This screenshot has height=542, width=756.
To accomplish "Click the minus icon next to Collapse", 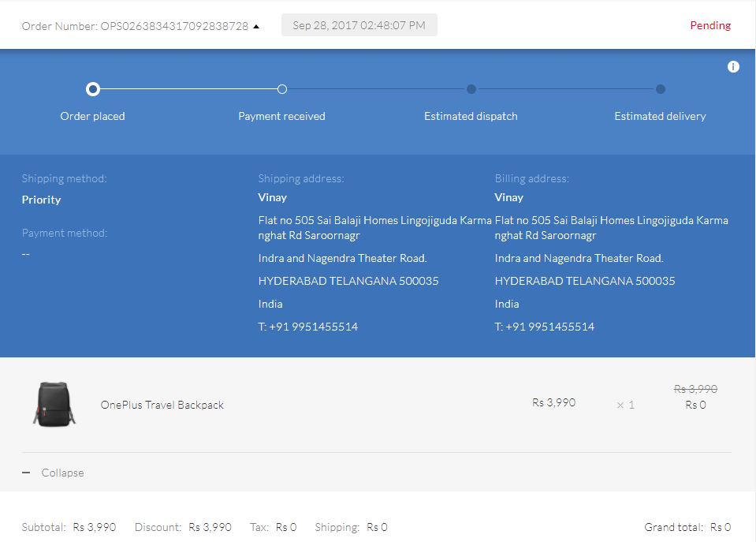I will (x=26, y=473).
